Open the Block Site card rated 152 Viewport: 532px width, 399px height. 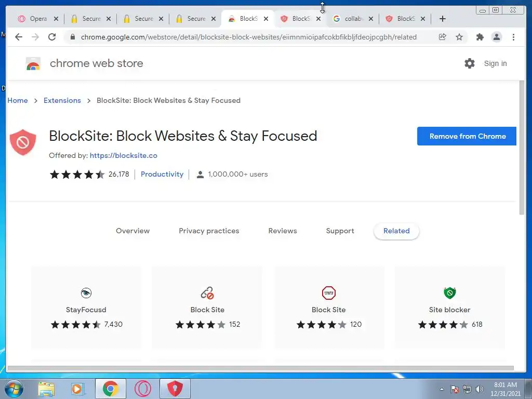coord(207,308)
